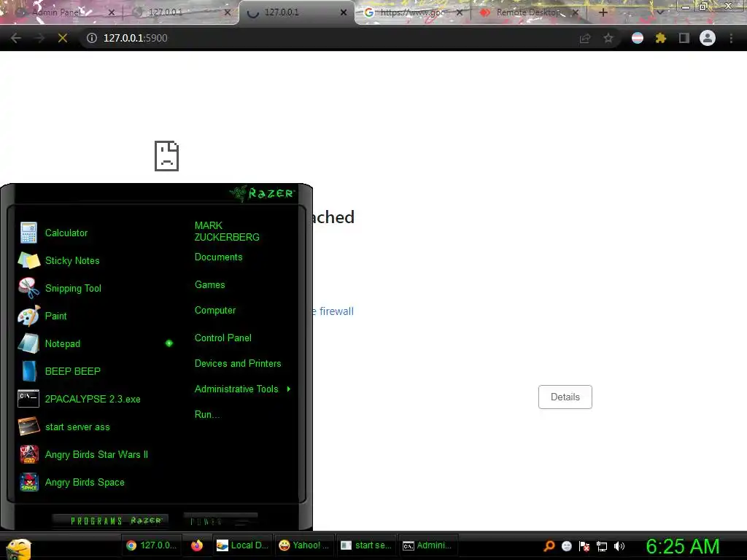Launch Sticky Notes from start menu
The width and height of the screenshot is (747, 560).
72,260
